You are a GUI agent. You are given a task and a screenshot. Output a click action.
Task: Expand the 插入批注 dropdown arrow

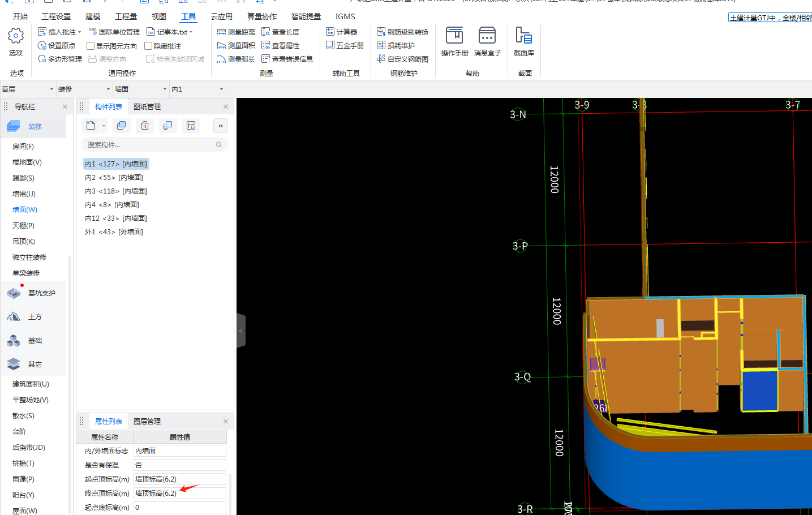(x=80, y=32)
